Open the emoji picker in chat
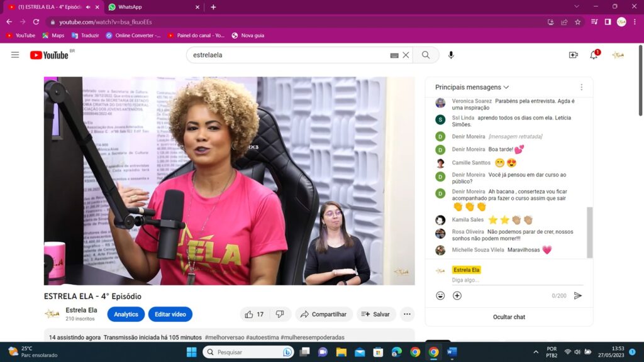Viewport: 644px width, 362px height. (x=440, y=295)
